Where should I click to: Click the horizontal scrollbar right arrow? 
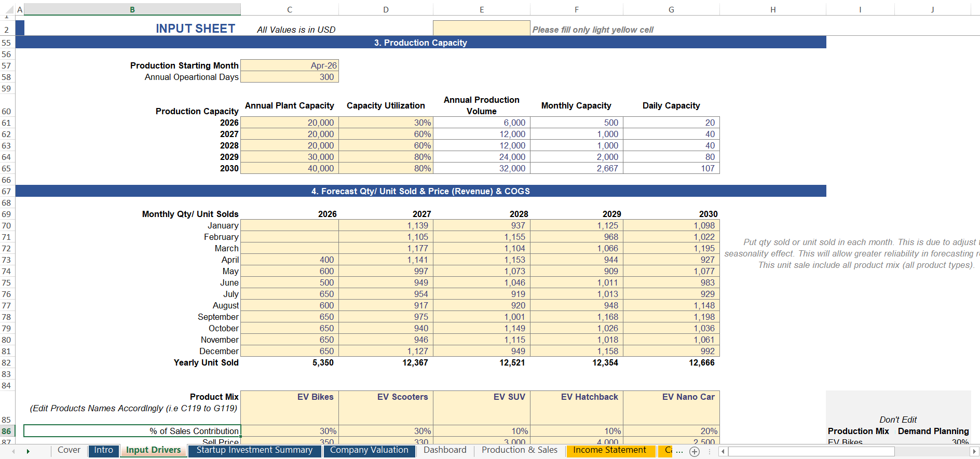(x=974, y=452)
